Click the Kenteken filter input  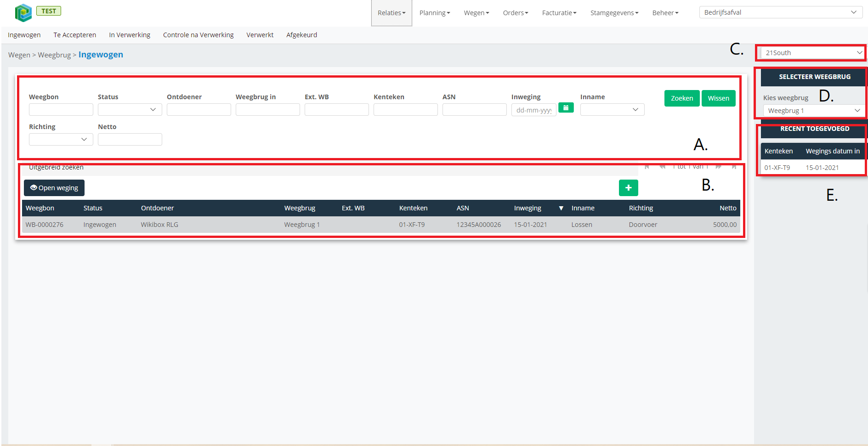pos(406,109)
